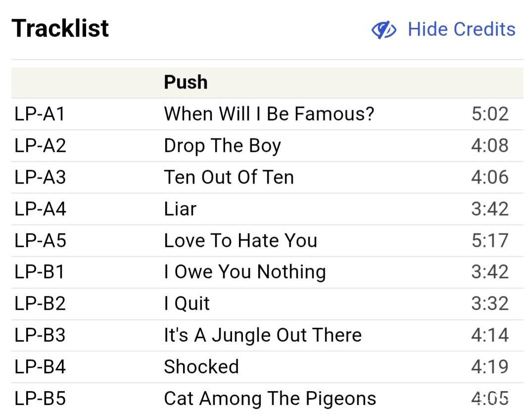The image size is (532, 414).
Task: Click the I Quit track title
Action: 187,304
